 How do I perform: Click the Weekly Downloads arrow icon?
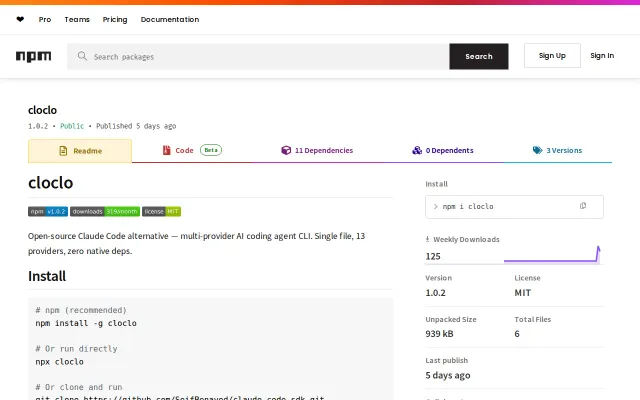point(427,239)
